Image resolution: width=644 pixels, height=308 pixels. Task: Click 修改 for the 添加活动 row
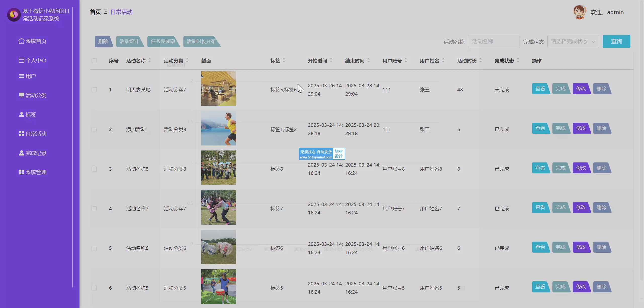(581, 128)
